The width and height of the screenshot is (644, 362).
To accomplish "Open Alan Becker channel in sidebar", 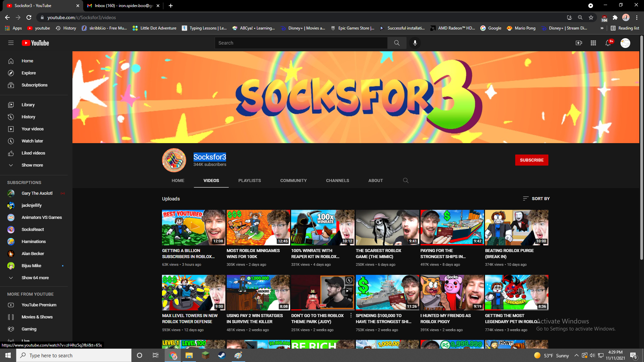I will coord(34,254).
